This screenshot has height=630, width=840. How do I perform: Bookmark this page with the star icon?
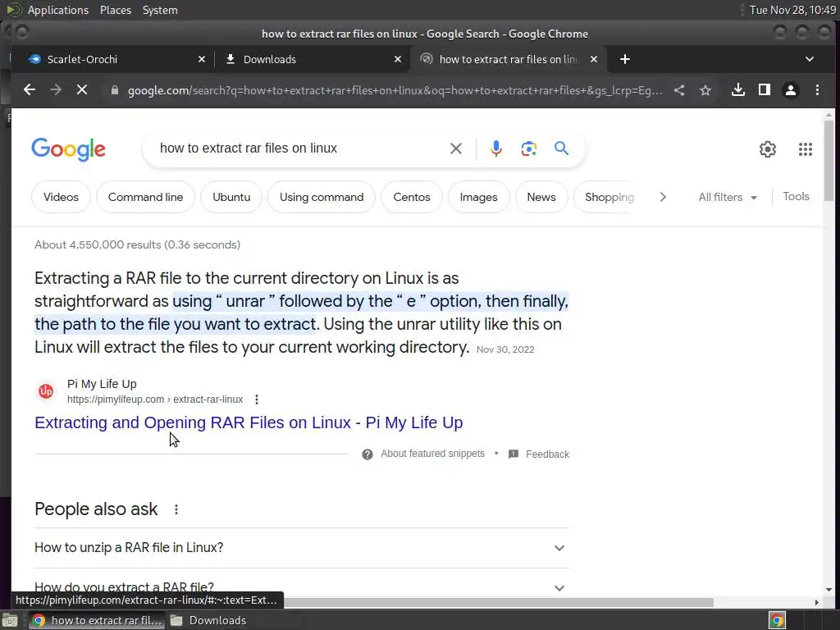[x=705, y=90]
